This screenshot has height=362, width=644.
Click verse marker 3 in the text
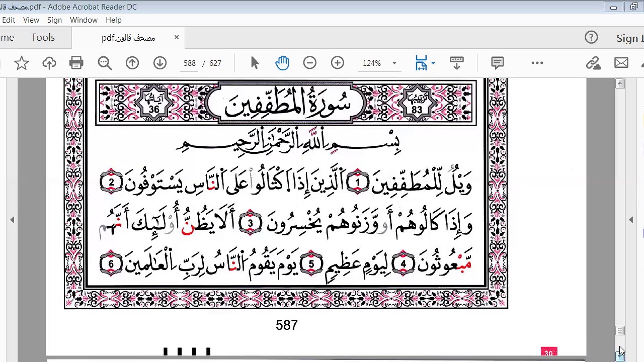tap(251, 223)
